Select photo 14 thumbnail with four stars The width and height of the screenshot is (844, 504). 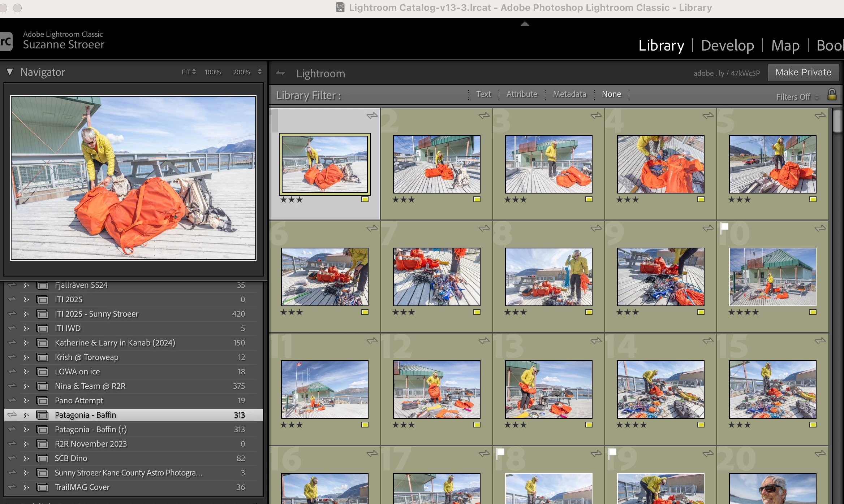tap(660, 389)
